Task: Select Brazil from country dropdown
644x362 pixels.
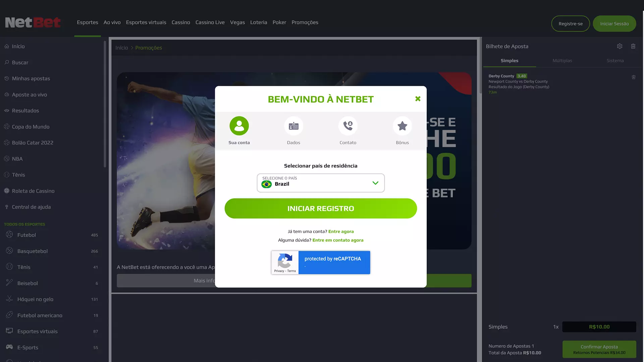Action: [x=321, y=183]
